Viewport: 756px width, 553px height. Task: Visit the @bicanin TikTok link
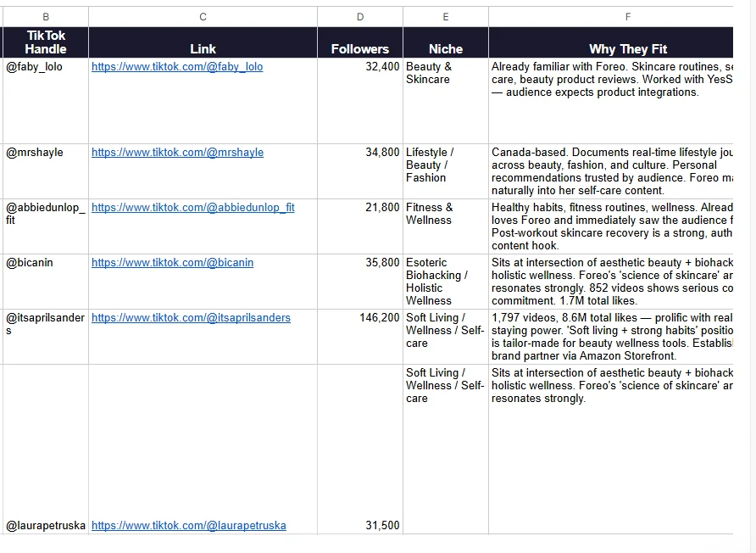pos(172,263)
